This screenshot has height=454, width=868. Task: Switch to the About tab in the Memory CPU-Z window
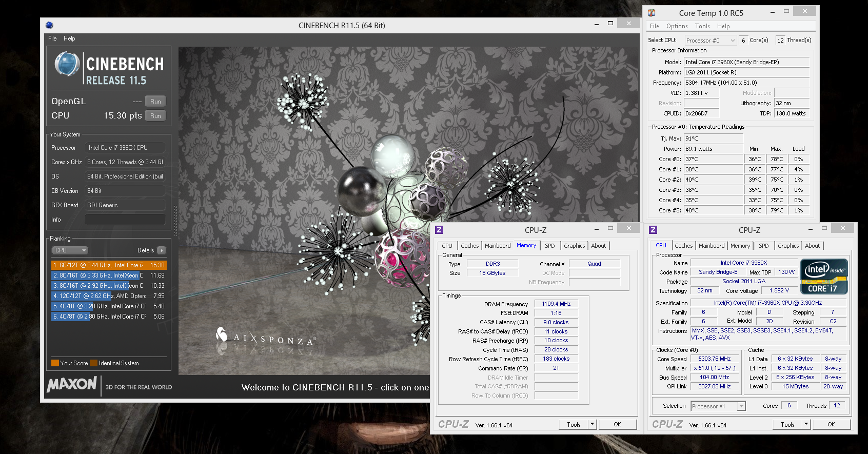599,246
